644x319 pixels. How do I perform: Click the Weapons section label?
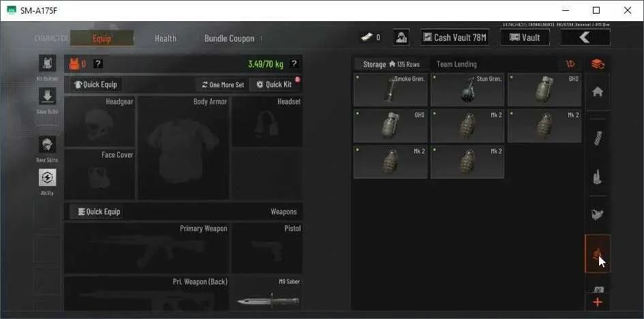click(x=283, y=212)
